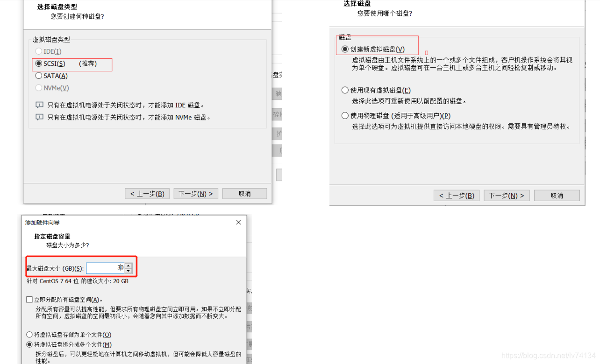The width and height of the screenshot is (600, 364).
Task: Click the maximum disk size input field
Action: 105,268
